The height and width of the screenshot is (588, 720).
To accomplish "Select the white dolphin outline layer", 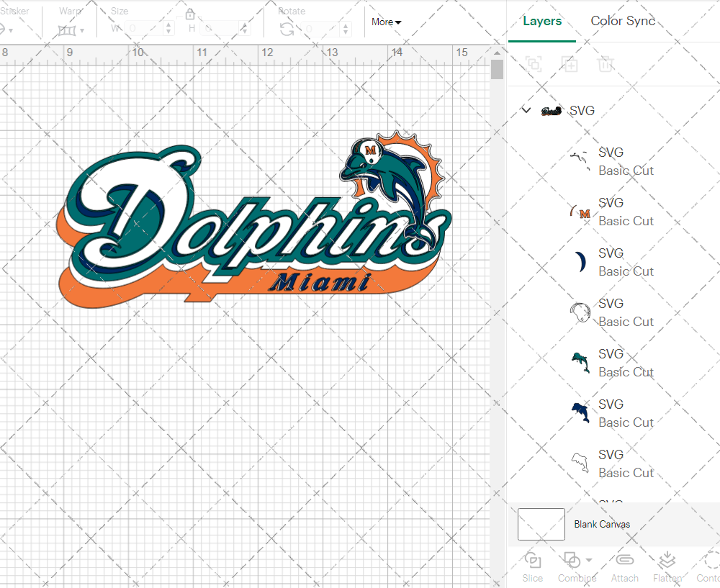I will 613,463.
